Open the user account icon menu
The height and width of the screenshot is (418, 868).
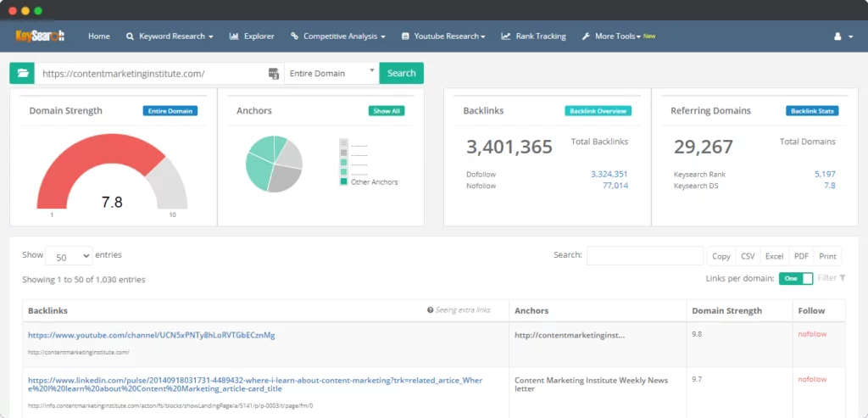[837, 36]
